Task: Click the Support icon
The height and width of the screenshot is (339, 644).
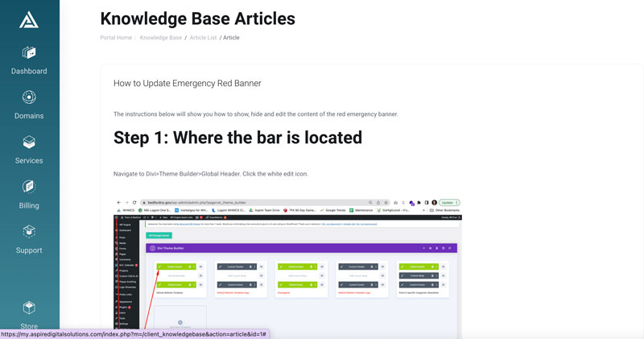Action: click(x=29, y=232)
